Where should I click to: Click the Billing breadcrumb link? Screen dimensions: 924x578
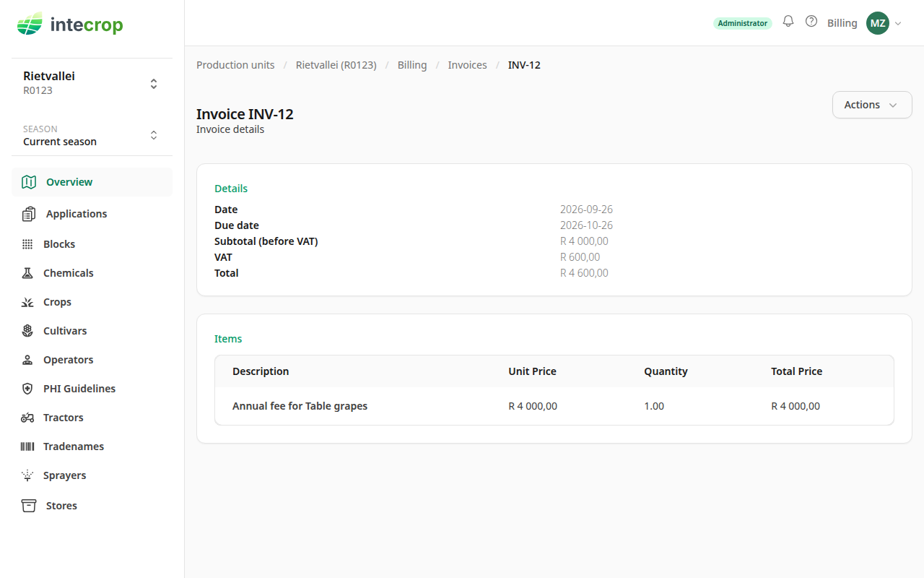pos(412,65)
